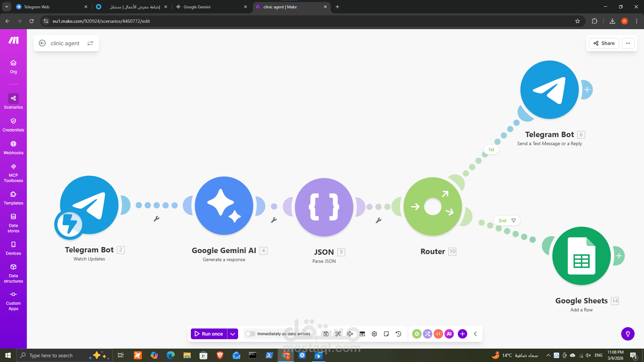Add module after Google Sheets node

tap(619, 256)
